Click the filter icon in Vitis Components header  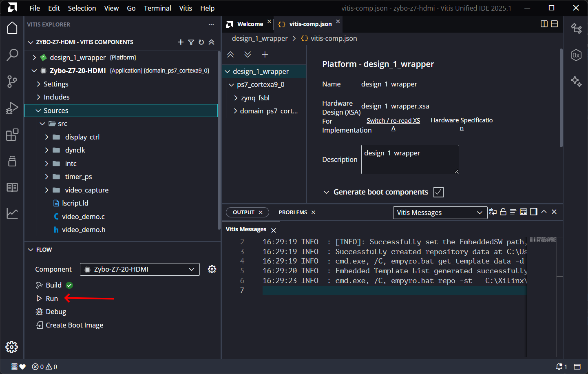point(191,42)
